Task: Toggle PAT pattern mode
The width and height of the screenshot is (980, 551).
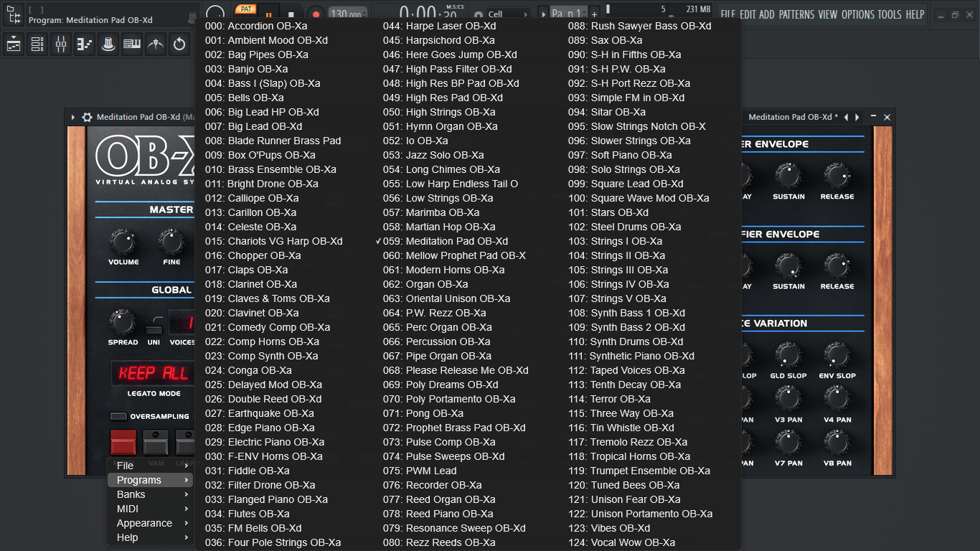Action: click(245, 9)
